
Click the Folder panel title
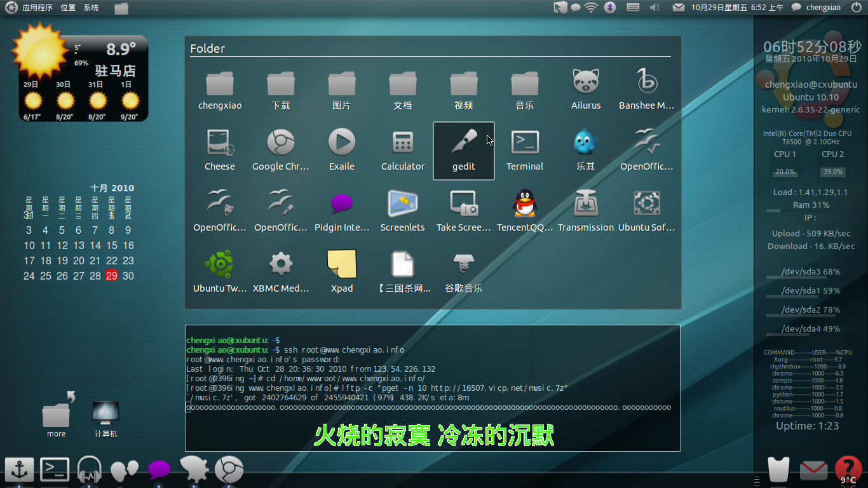[208, 49]
